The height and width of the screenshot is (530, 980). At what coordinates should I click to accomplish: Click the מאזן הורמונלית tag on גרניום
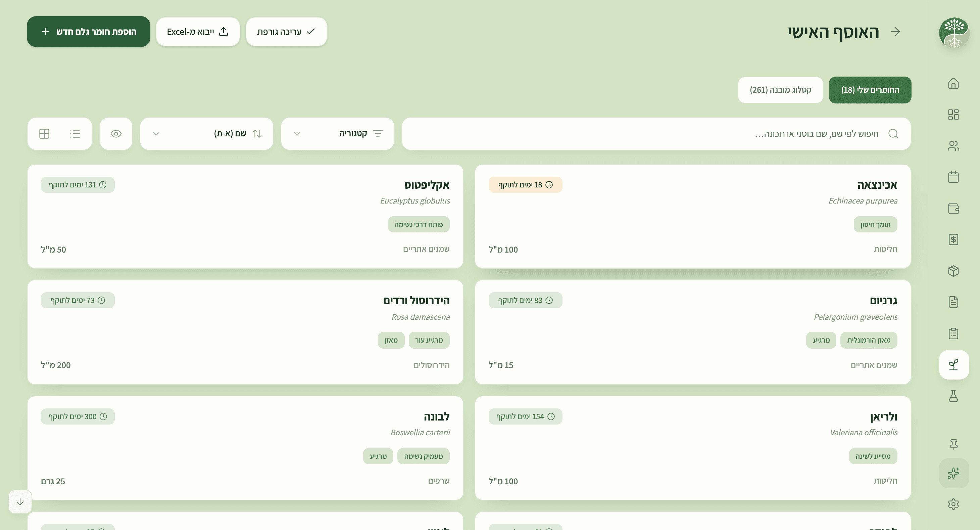pyautogui.click(x=869, y=340)
